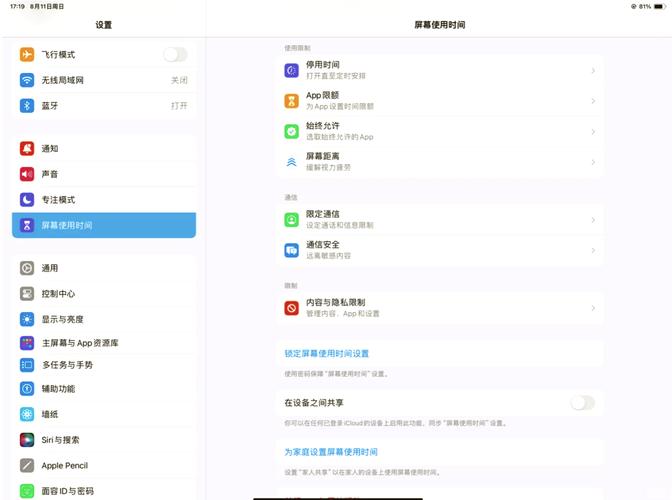This screenshot has width=672, height=500.
Task: Tap the 为家庭设置屏幕使用时间 link
Action: pos(331,452)
